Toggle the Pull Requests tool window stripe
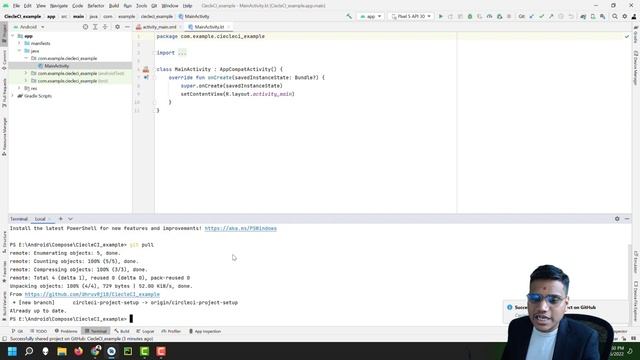 point(4,93)
